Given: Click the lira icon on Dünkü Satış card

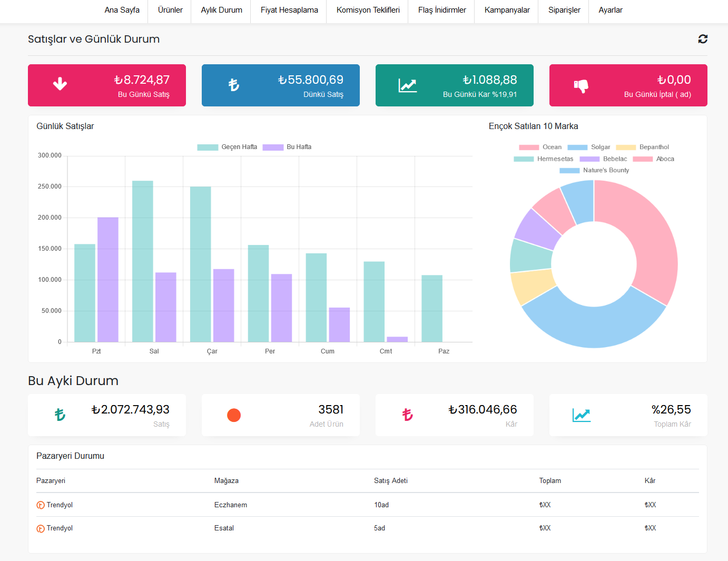Looking at the screenshot, I should point(234,85).
